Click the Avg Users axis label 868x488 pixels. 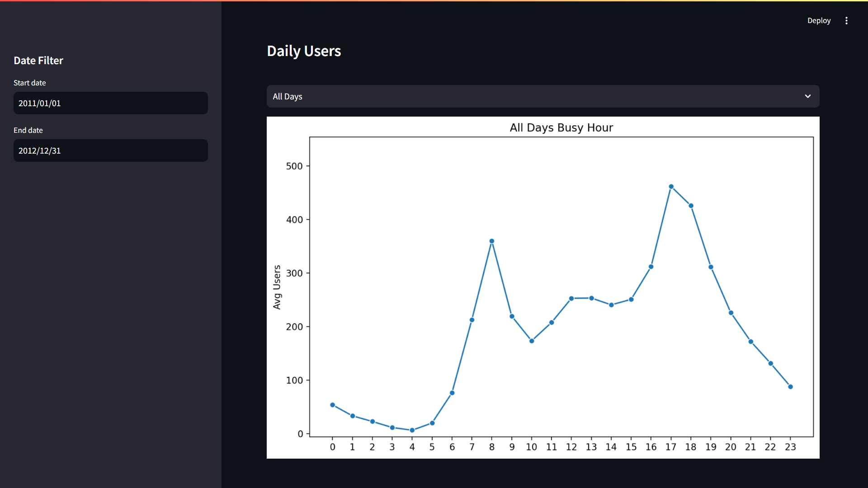click(277, 287)
